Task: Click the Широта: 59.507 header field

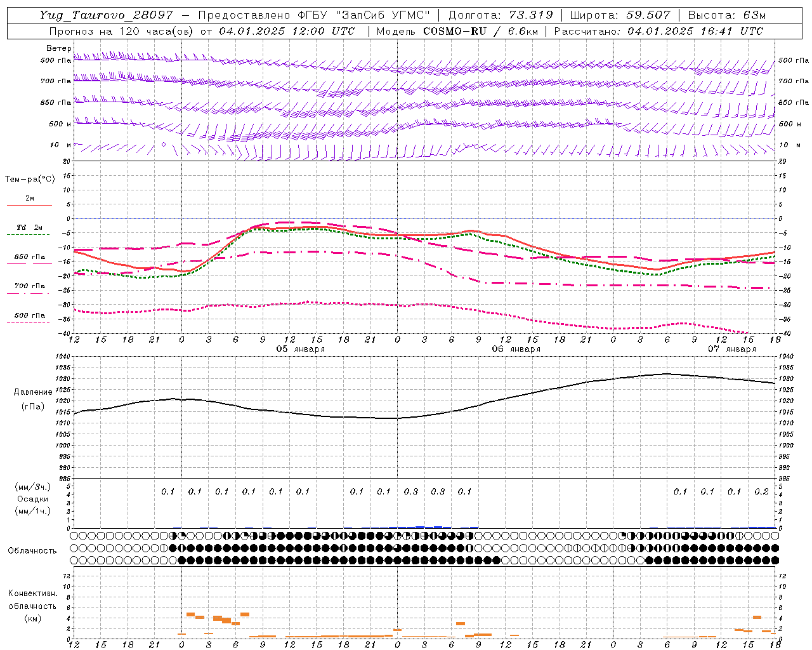Action: tap(619, 15)
